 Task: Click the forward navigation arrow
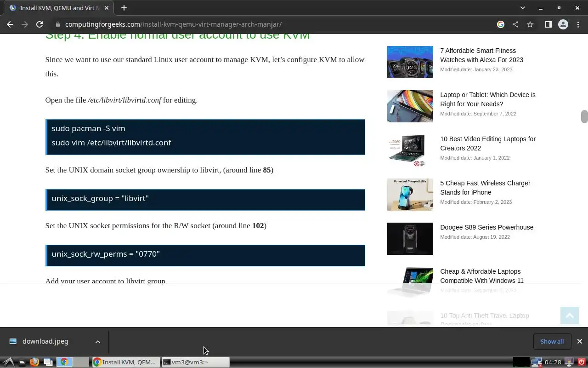coord(25,24)
